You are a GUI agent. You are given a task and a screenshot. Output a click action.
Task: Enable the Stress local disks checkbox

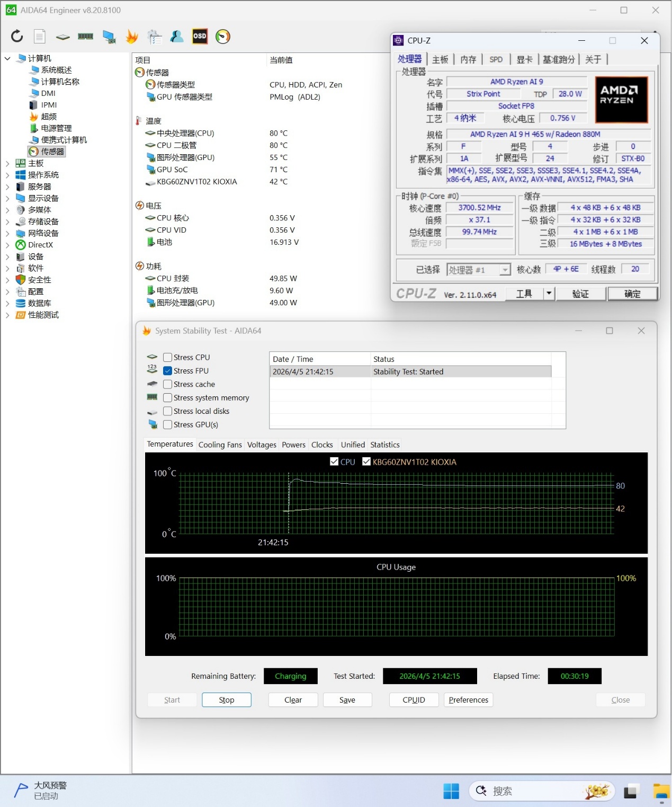(x=167, y=411)
